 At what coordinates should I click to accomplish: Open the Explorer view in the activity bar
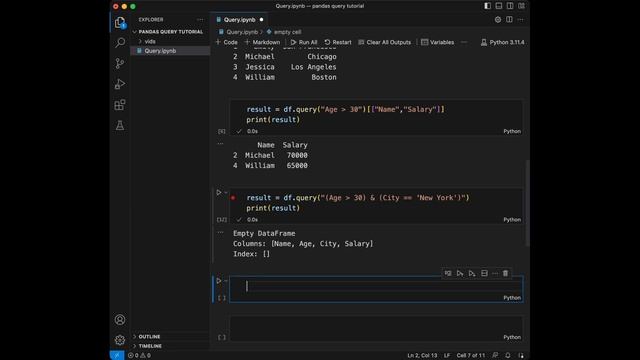[x=120, y=22]
